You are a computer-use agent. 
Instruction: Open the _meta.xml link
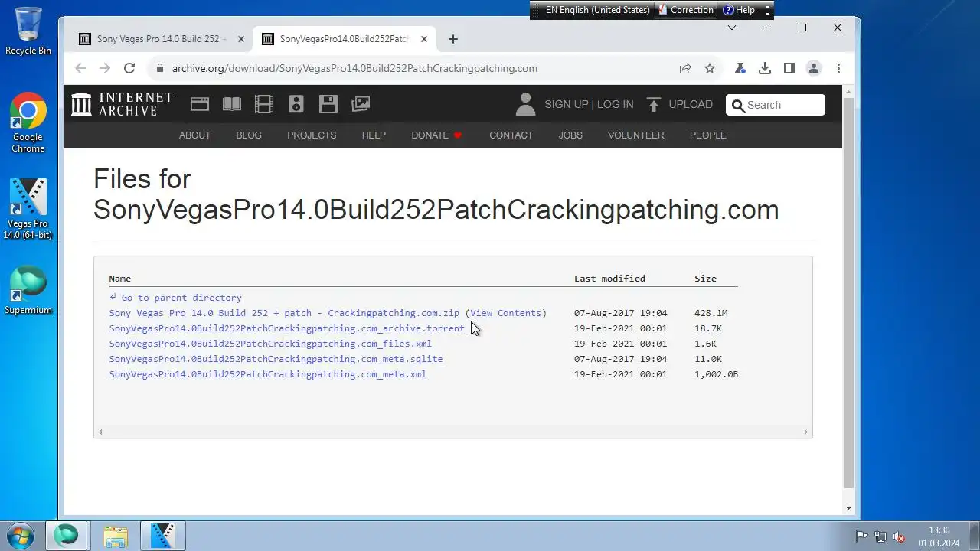click(267, 374)
